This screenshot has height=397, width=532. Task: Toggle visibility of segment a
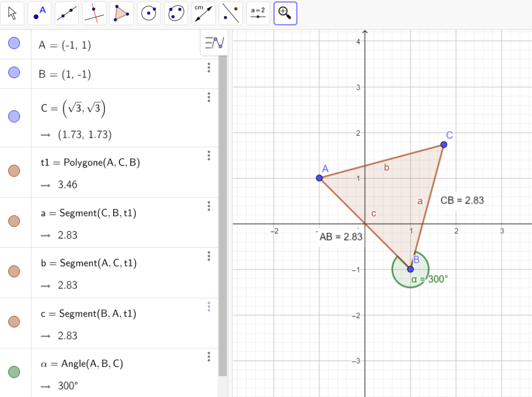coord(15,221)
